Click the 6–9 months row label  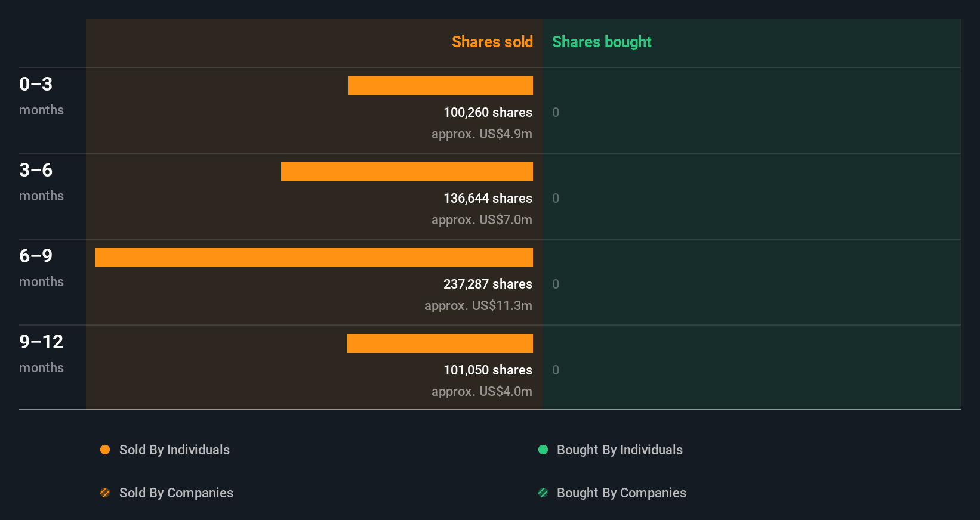coord(41,268)
